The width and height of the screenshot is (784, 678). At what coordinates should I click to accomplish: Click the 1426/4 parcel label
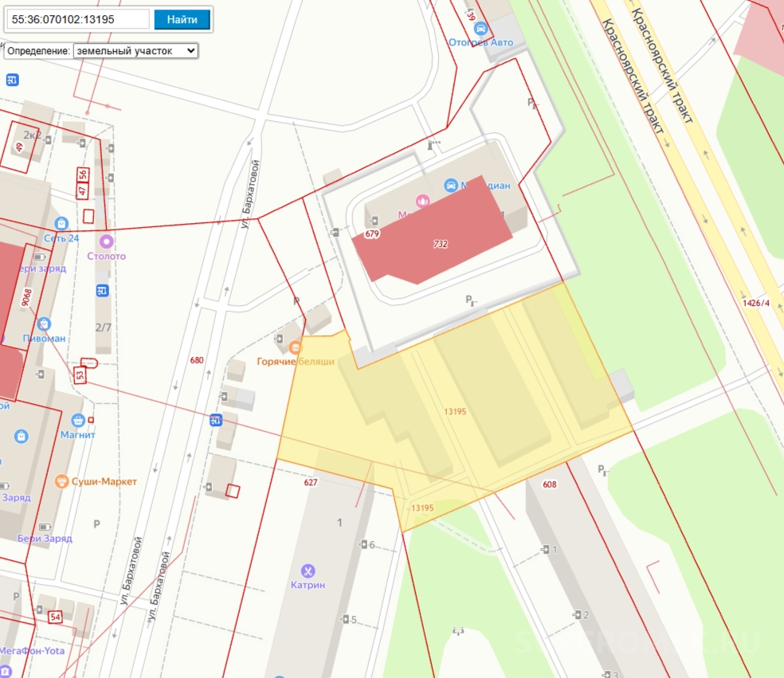[756, 303]
